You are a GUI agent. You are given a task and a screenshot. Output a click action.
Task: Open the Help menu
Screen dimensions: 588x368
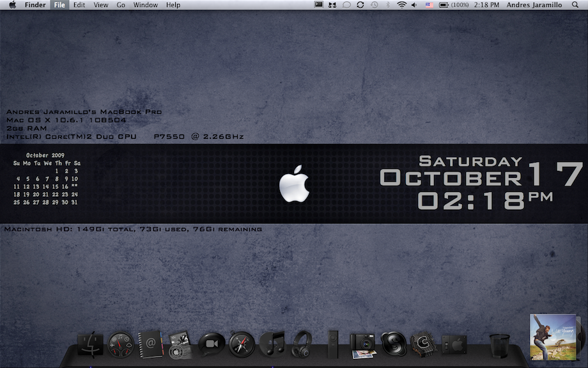click(173, 5)
